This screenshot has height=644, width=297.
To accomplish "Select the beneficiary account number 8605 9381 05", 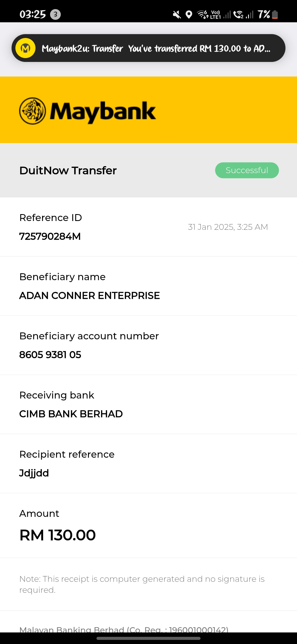I will pos(50,355).
